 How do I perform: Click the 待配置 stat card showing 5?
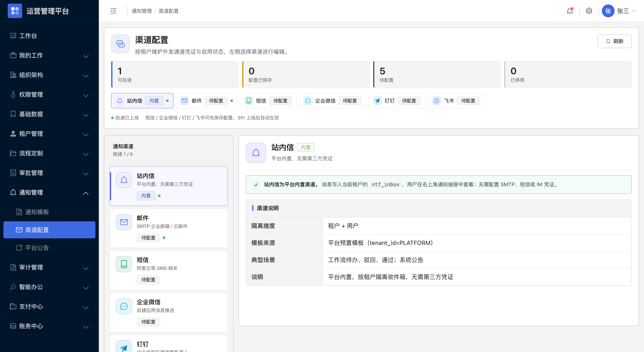[437, 74]
